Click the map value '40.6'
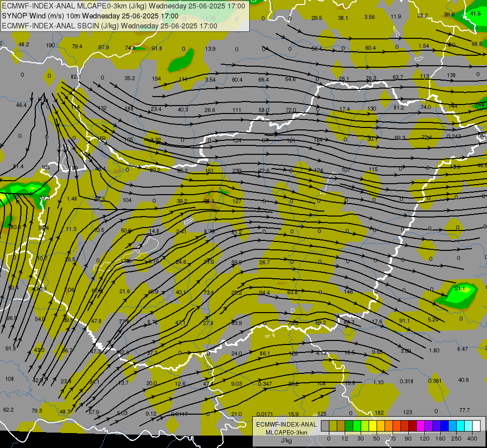Viewport: 487px width, 448px height. click(464, 380)
